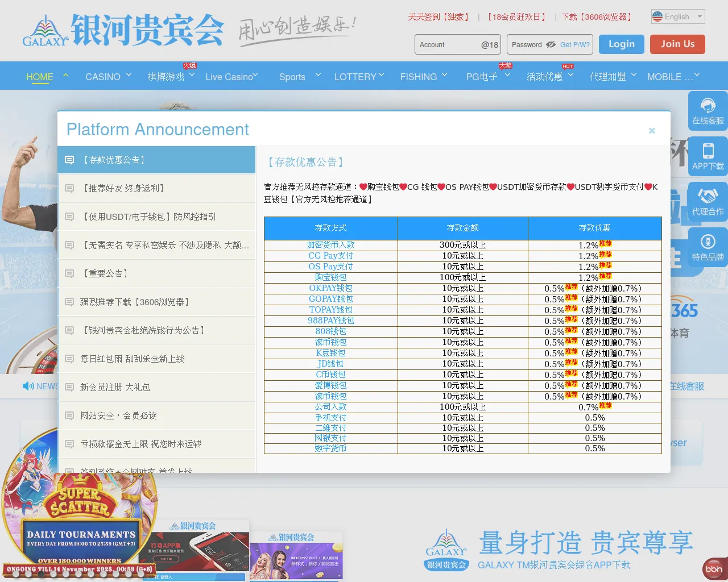Show password via the eye icon
This screenshot has height=582, width=728.
point(551,44)
